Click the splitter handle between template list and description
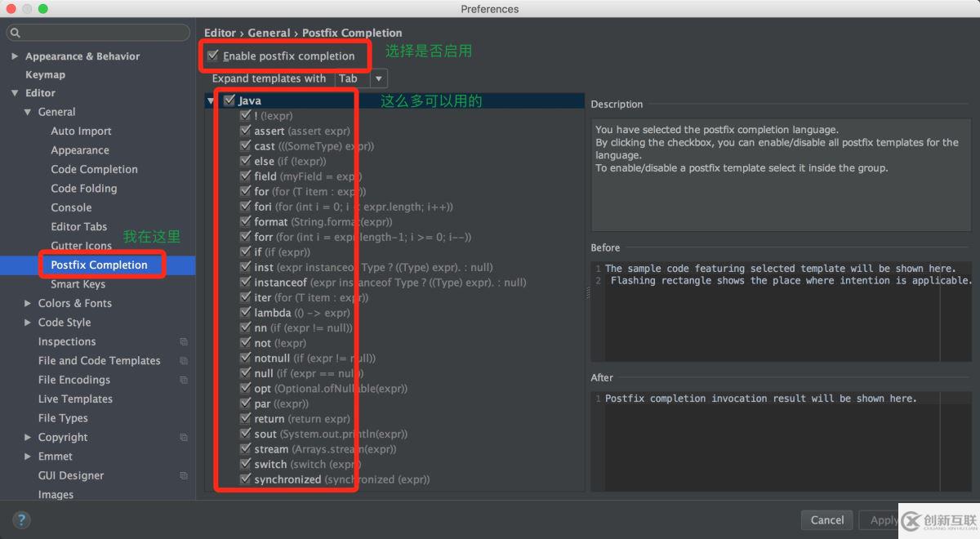Viewport: 980px width, 539px height. pos(587,294)
